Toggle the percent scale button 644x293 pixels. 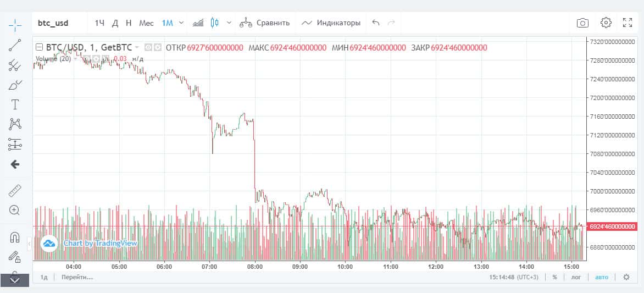(554, 277)
